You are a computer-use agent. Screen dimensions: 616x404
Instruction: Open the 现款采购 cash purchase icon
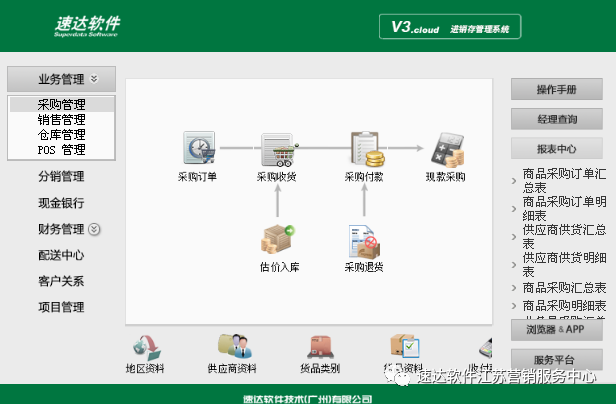click(447, 150)
